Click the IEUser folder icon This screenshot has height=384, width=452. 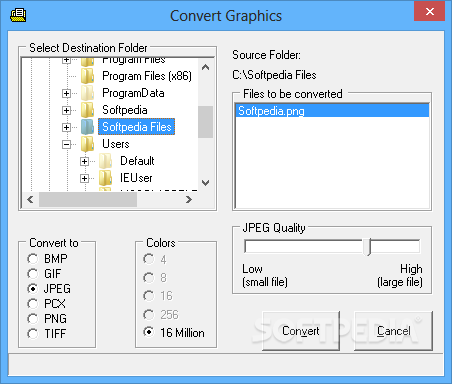(106, 178)
